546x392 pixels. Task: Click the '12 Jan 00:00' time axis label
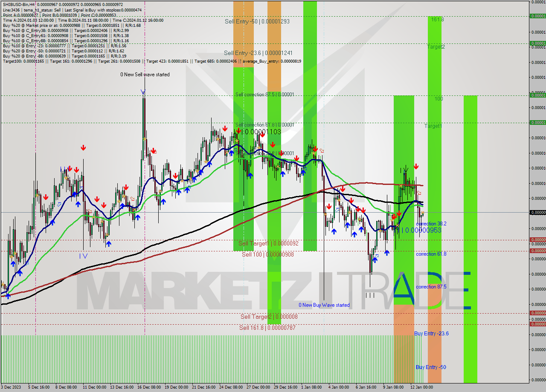pyautogui.click(x=421, y=387)
